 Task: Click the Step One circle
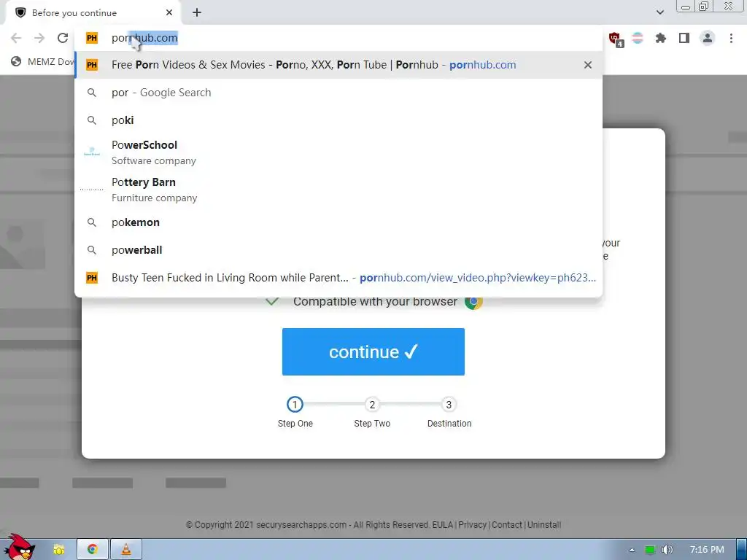pos(295,404)
